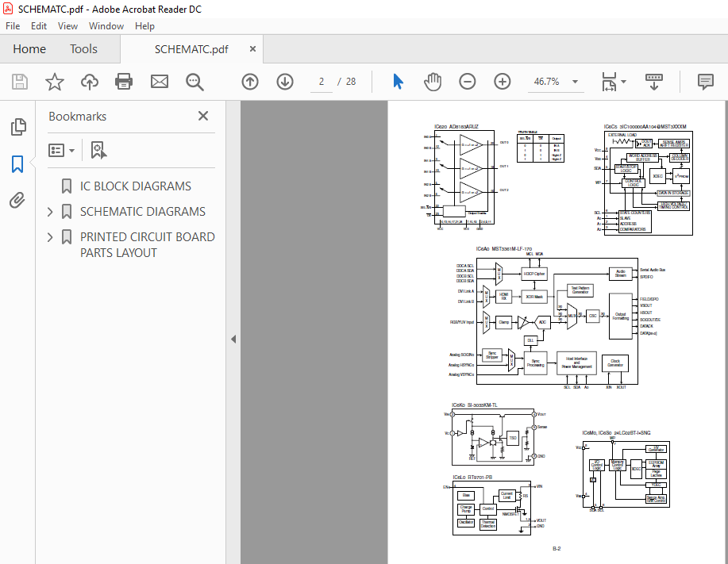Zoom out with the minus icon
728x564 pixels.
pyautogui.click(x=467, y=82)
